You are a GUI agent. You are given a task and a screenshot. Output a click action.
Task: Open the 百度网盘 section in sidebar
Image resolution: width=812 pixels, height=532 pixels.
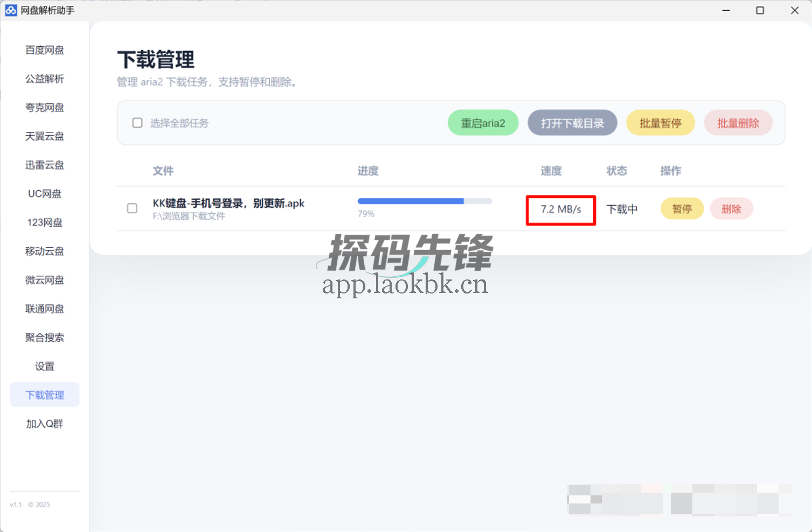point(44,50)
